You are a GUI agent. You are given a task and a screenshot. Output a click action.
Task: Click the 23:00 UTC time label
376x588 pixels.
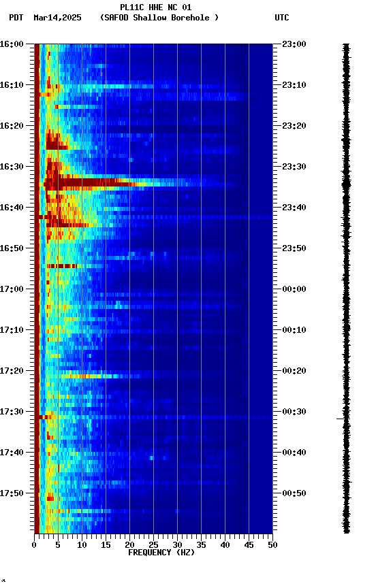coord(294,44)
